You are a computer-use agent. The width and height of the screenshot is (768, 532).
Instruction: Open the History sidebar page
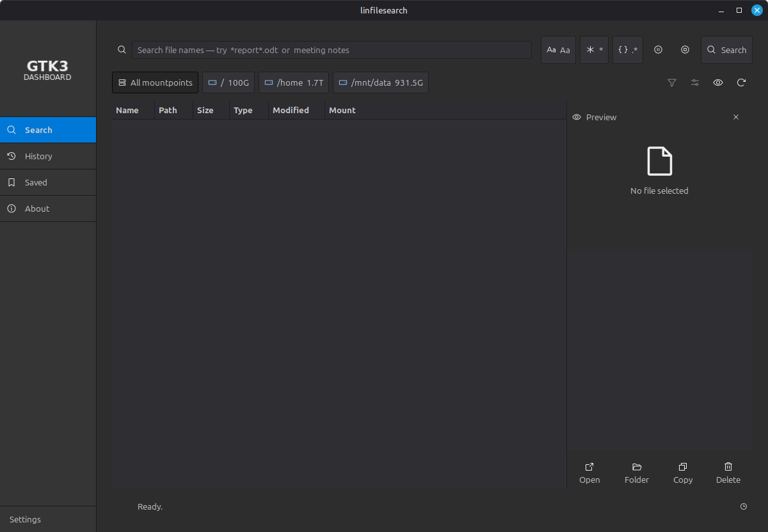[x=48, y=156]
